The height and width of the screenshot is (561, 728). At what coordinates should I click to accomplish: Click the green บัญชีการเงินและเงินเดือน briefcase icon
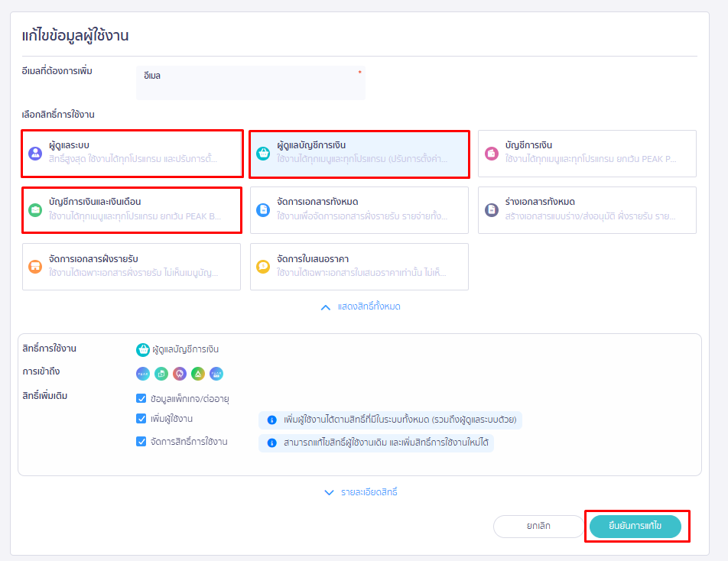tap(35, 209)
